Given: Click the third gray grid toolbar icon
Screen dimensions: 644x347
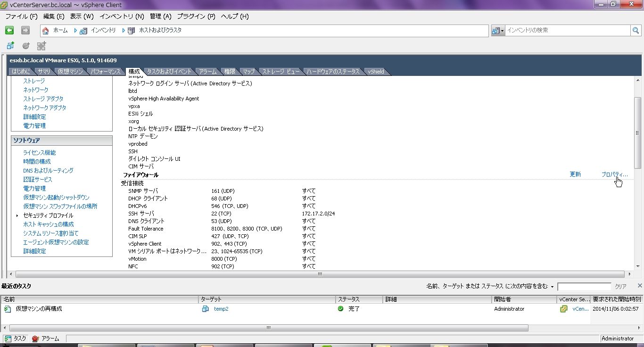Looking at the screenshot, I should (41, 46).
